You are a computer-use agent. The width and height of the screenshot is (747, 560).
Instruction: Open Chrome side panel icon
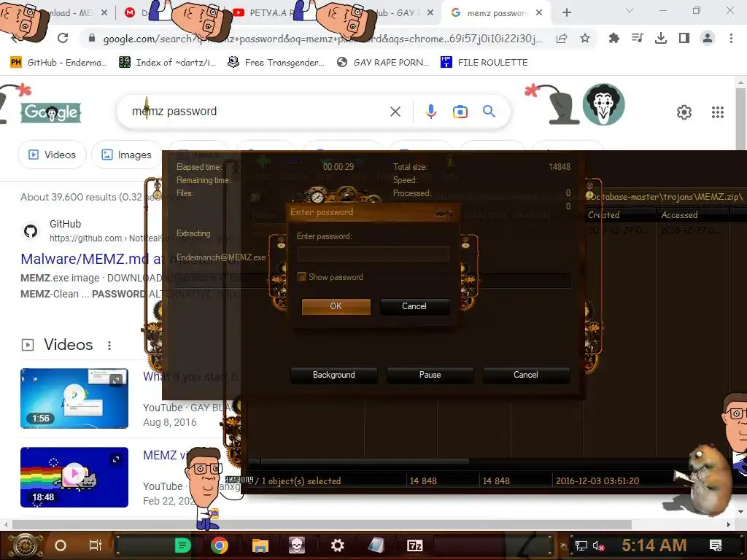pyautogui.click(x=684, y=38)
